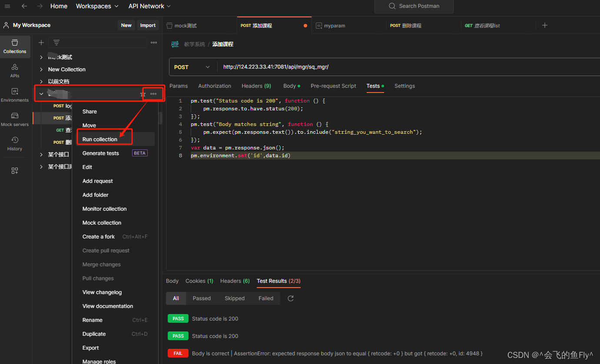Click Home in the top bar
The width and height of the screenshot is (600, 364).
pyautogui.click(x=59, y=6)
